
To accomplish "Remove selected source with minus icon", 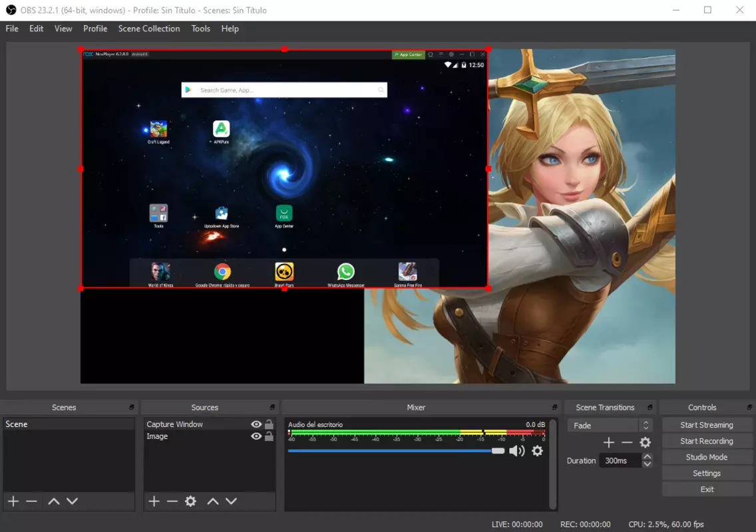I will [172, 501].
